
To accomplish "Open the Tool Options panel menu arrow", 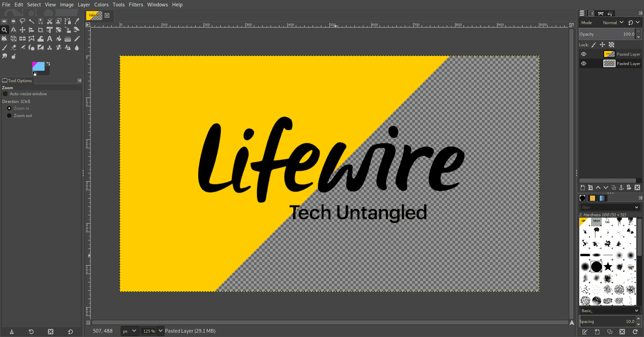I will [79, 80].
